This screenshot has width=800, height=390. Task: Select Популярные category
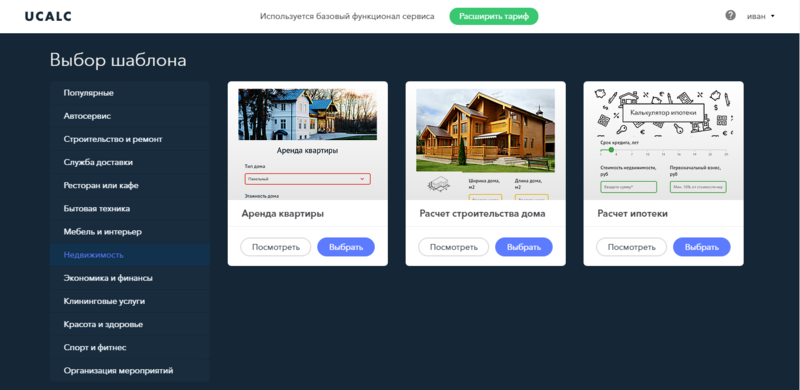pos(130,93)
